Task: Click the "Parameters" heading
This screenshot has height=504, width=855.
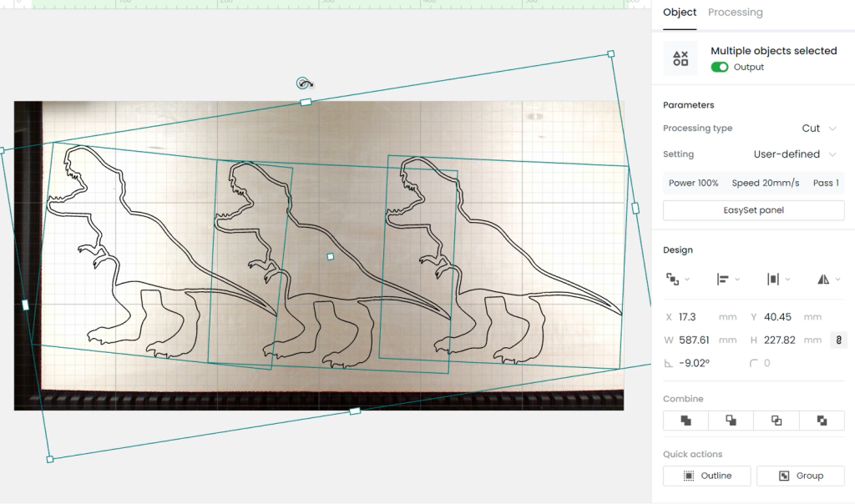Action: [x=689, y=105]
